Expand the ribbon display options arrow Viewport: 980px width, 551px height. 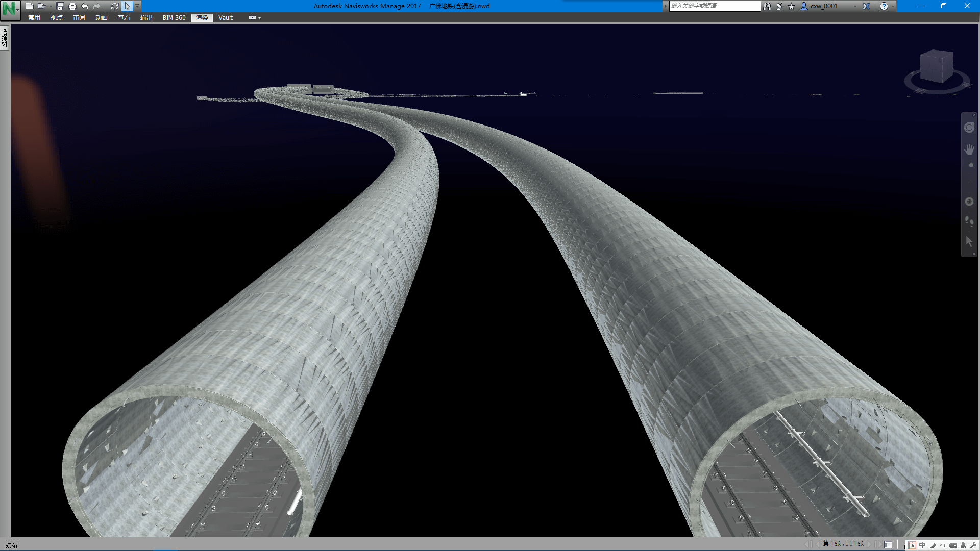(x=260, y=18)
